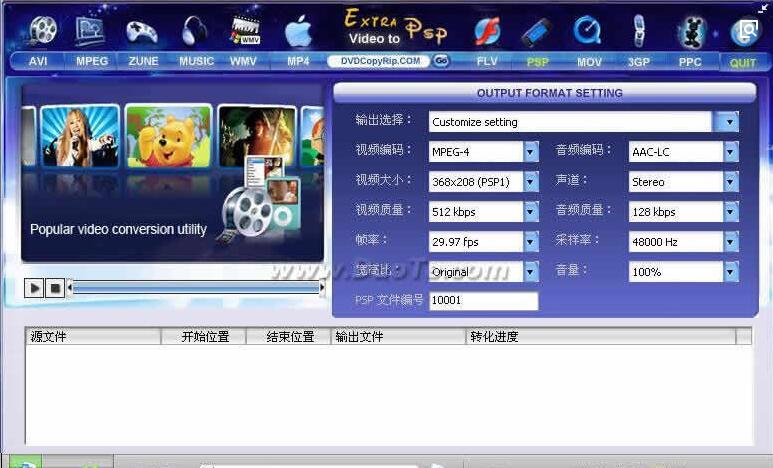Click the ZUNE game controller icon
The width and height of the screenshot is (773, 468).
tap(141, 33)
